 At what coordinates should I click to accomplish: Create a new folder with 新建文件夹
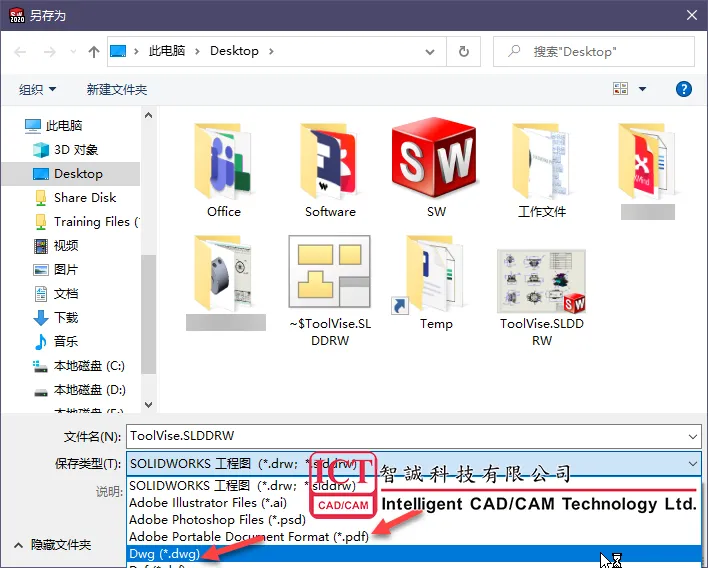coord(117,89)
